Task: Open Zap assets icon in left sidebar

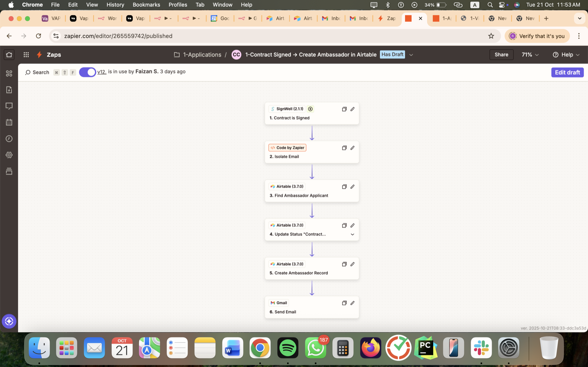Action: [9, 74]
